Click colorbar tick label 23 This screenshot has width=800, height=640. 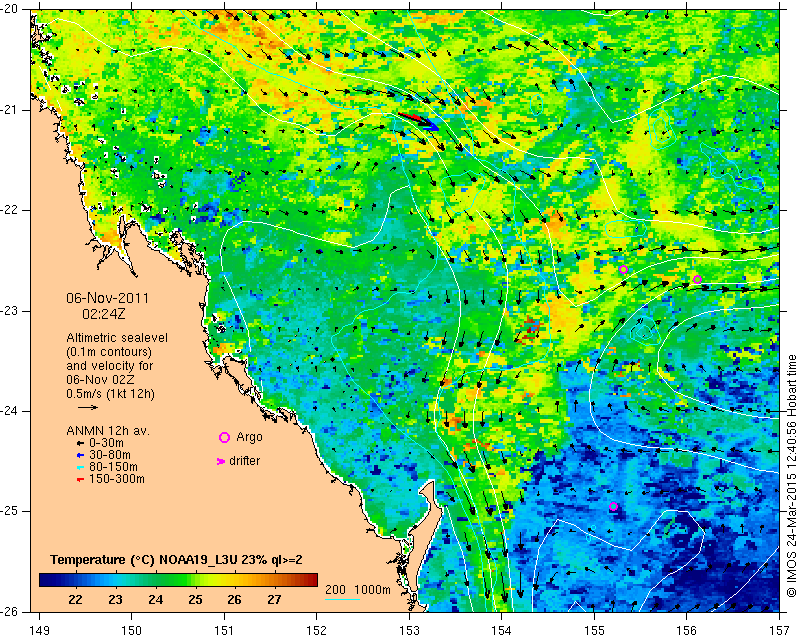click(x=115, y=600)
